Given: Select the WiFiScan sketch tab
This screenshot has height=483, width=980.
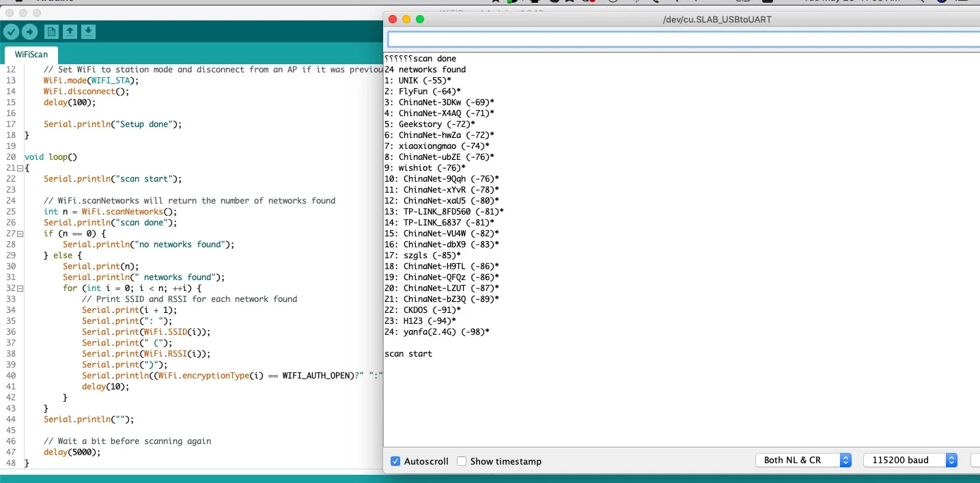Looking at the screenshot, I should (x=31, y=54).
